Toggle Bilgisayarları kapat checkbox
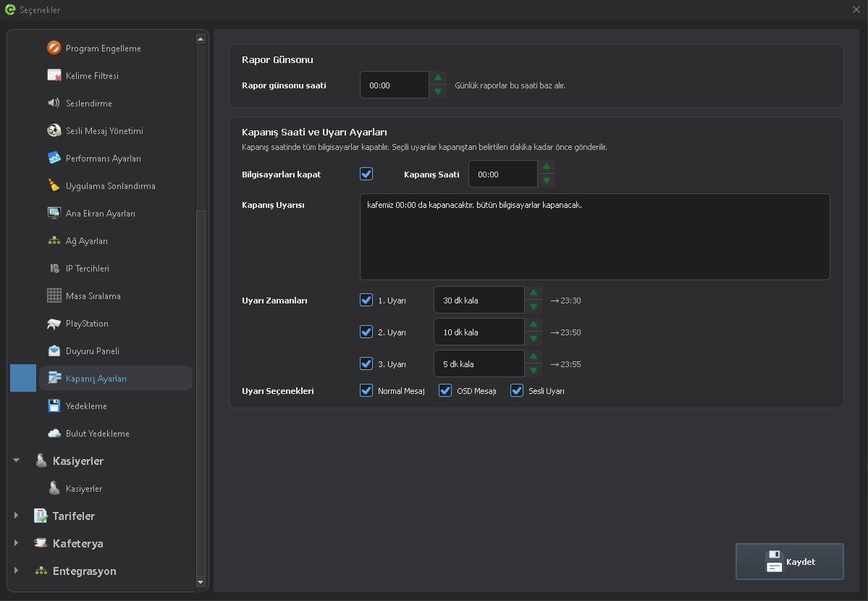868x601 pixels. tap(366, 174)
